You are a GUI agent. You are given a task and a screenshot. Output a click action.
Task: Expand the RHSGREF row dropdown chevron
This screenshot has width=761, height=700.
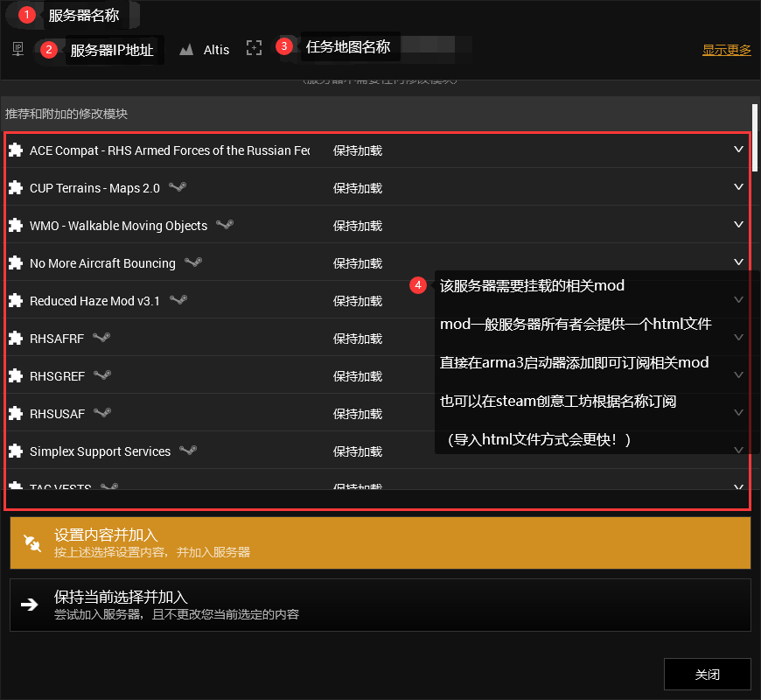pos(738,374)
